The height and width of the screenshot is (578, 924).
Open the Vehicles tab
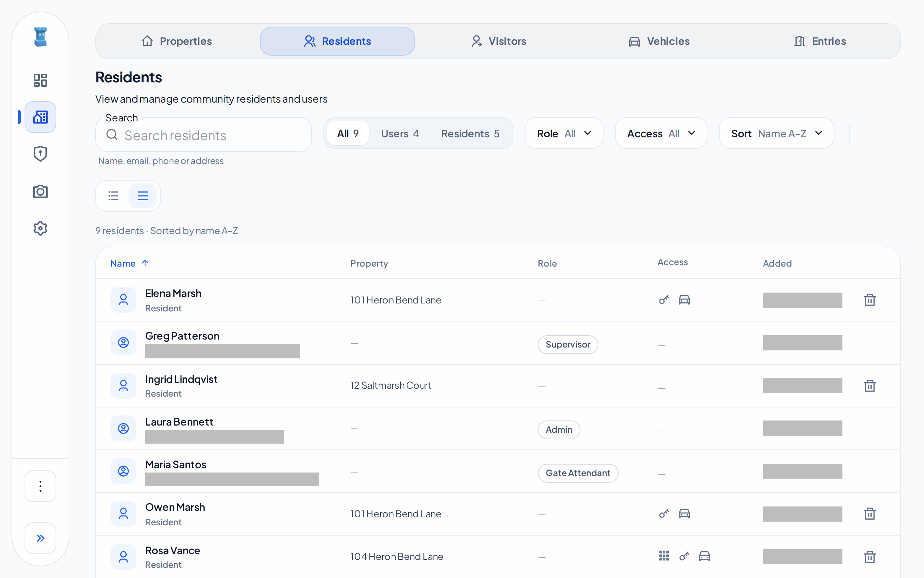[659, 41]
